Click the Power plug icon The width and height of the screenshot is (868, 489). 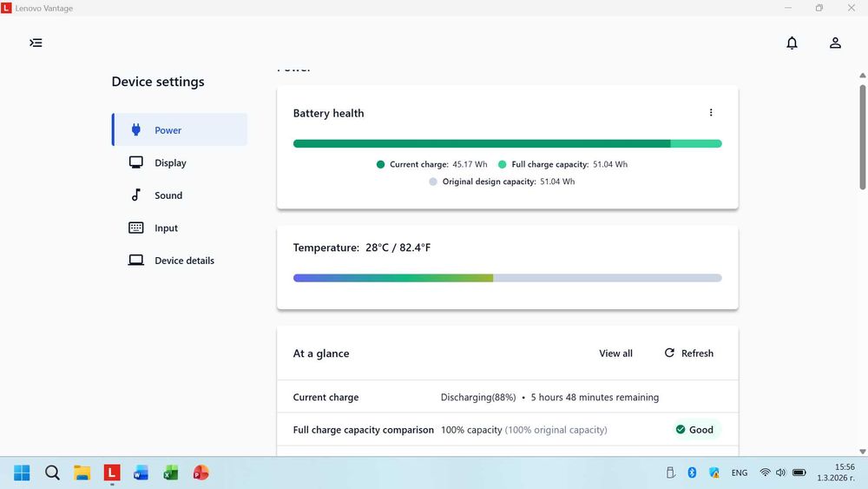[135, 129]
